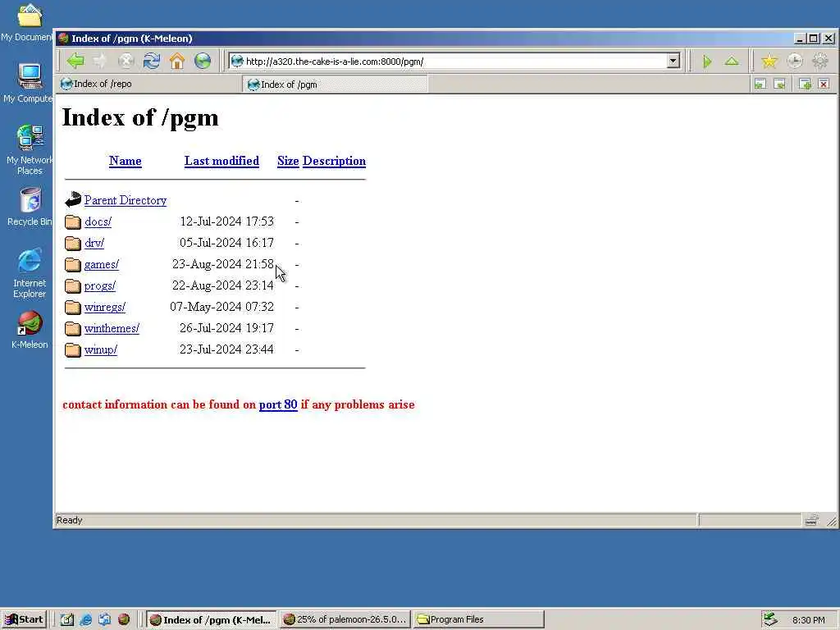840x630 pixels.
Task: Sort listing by Size column
Action: [288, 161]
